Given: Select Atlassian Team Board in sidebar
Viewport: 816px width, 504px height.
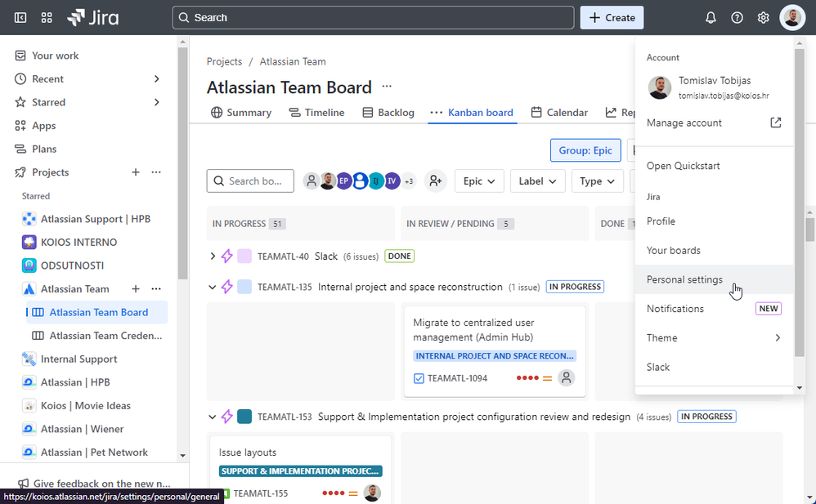Looking at the screenshot, I should click(x=96, y=313).
